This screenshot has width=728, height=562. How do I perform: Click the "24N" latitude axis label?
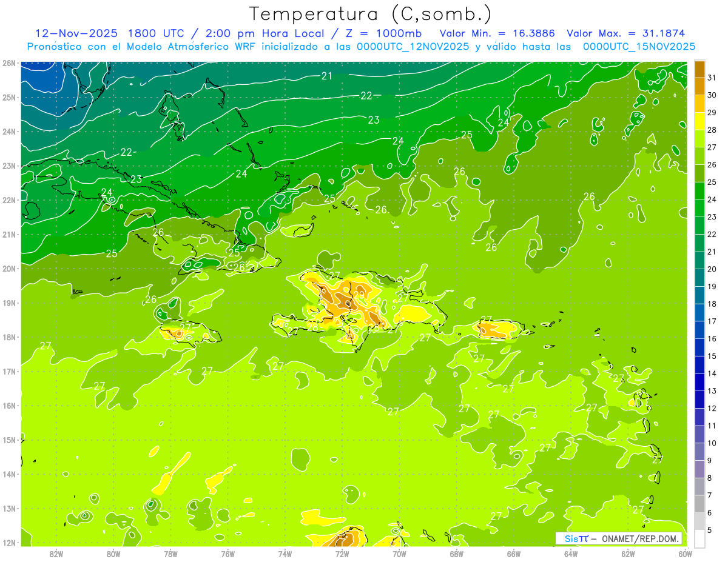pos(9,132)
